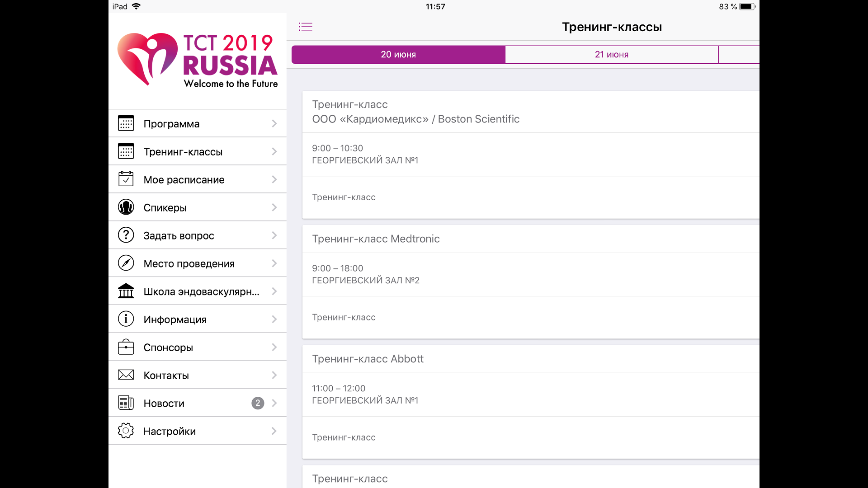Tap the hamburger list menu icon
The image size is (868, 488).
click(x=306, y=27)
